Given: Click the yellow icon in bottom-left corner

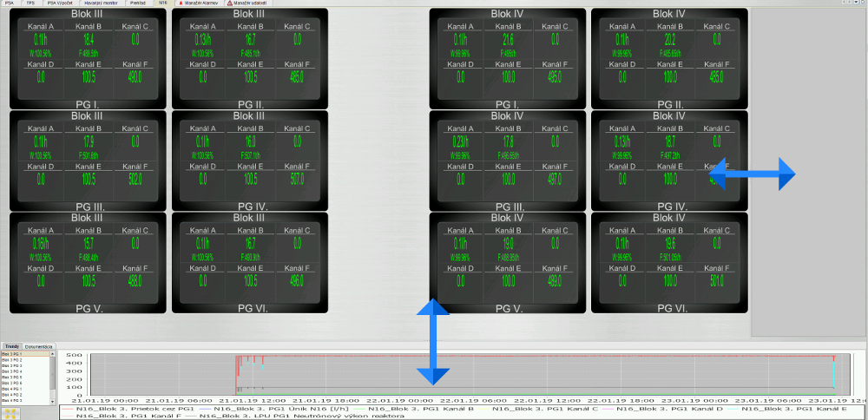Looking at the screenshot, I should [10, 412].
